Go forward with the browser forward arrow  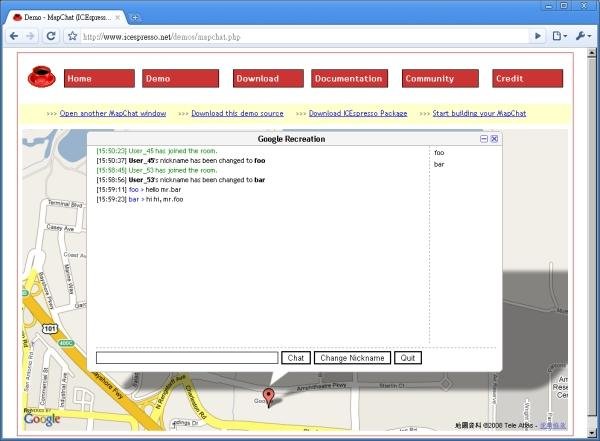click(x=30, y=36)
